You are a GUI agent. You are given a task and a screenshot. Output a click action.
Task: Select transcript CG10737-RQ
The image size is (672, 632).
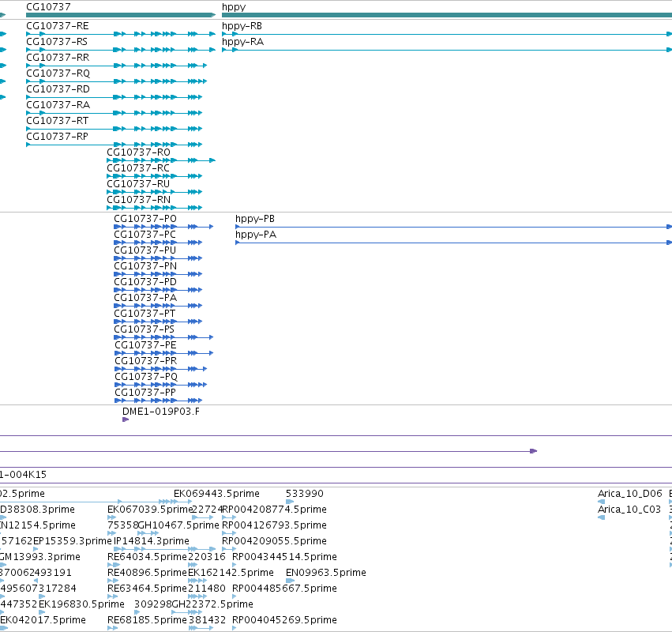click(58, 73)
